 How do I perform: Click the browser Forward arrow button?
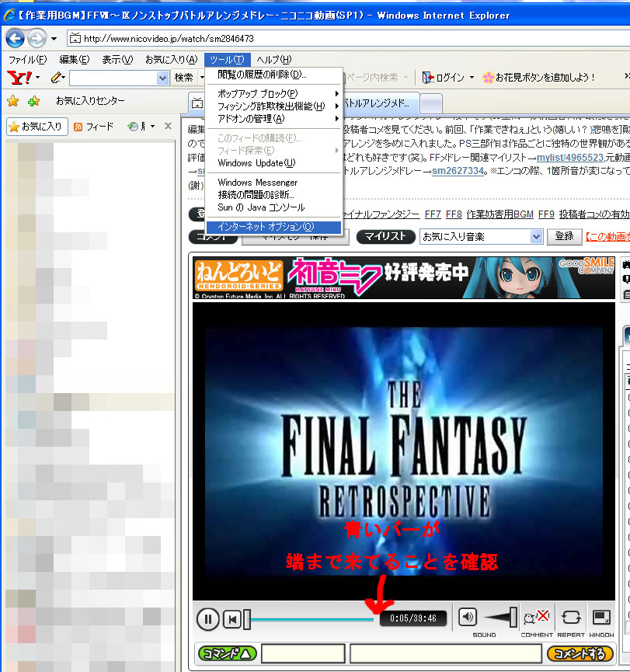37,39
